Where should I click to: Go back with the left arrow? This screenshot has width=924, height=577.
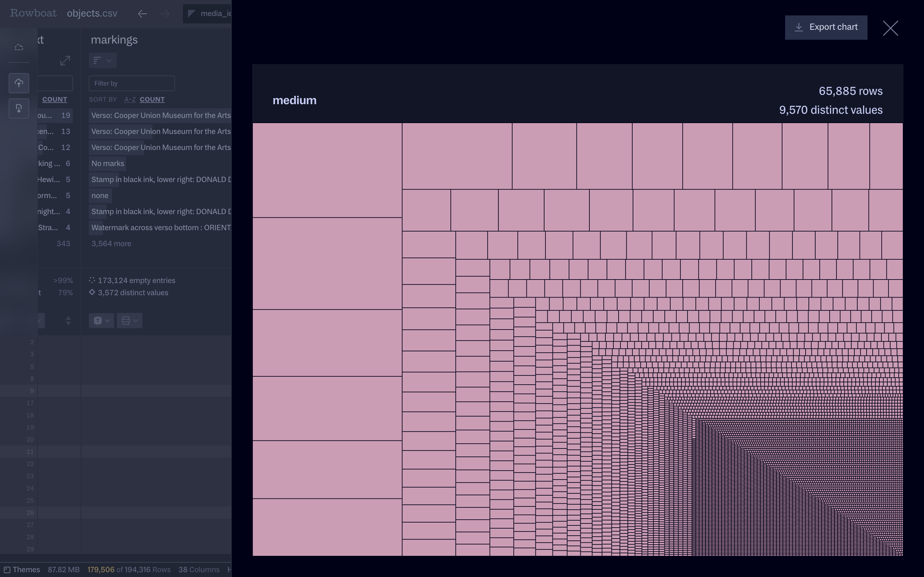(x=142, y=14)
